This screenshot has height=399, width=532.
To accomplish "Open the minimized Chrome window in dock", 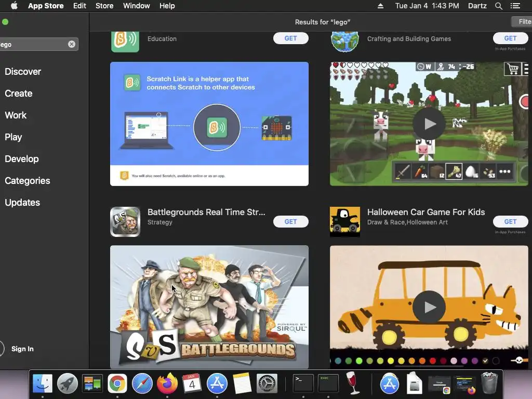I will 439,383.
